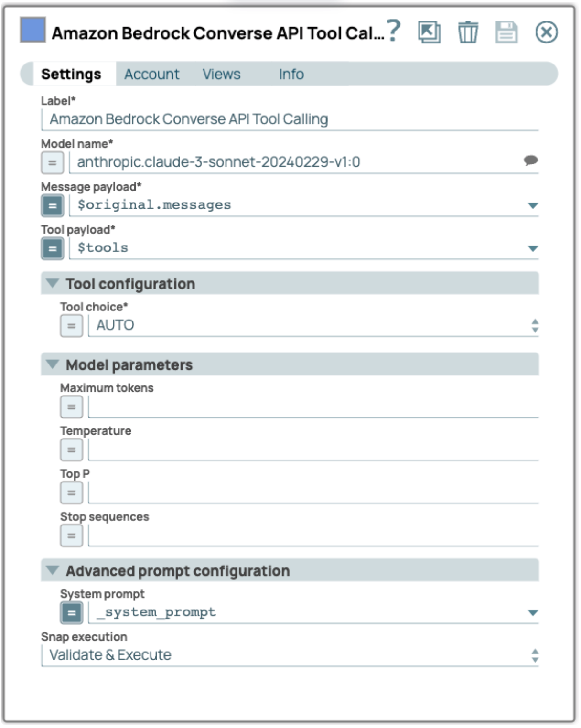Collapse the Model parameters section

(53, 364)
